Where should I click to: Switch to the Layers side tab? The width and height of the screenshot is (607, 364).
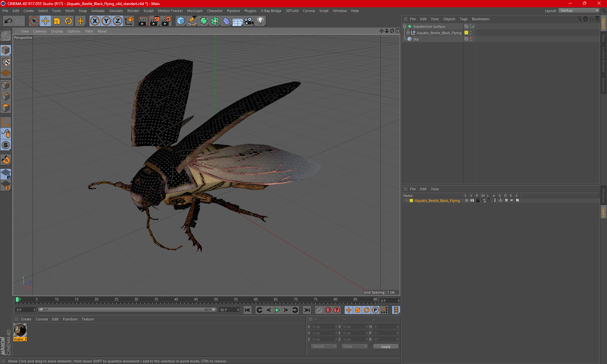click(x=603, y=212)
